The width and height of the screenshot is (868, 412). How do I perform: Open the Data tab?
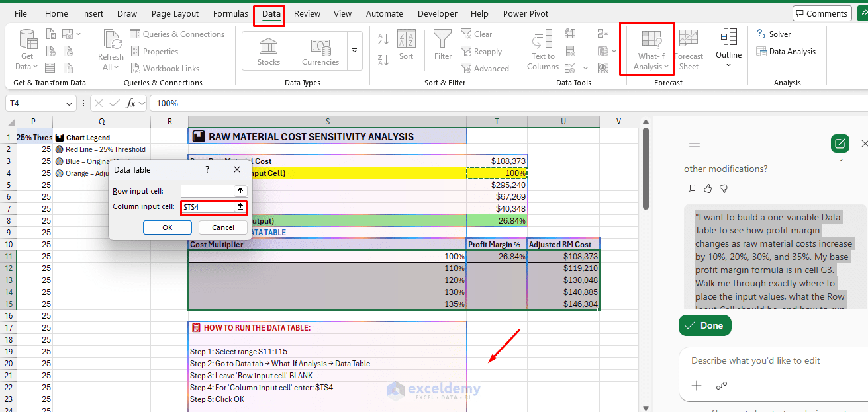(271, 14)
